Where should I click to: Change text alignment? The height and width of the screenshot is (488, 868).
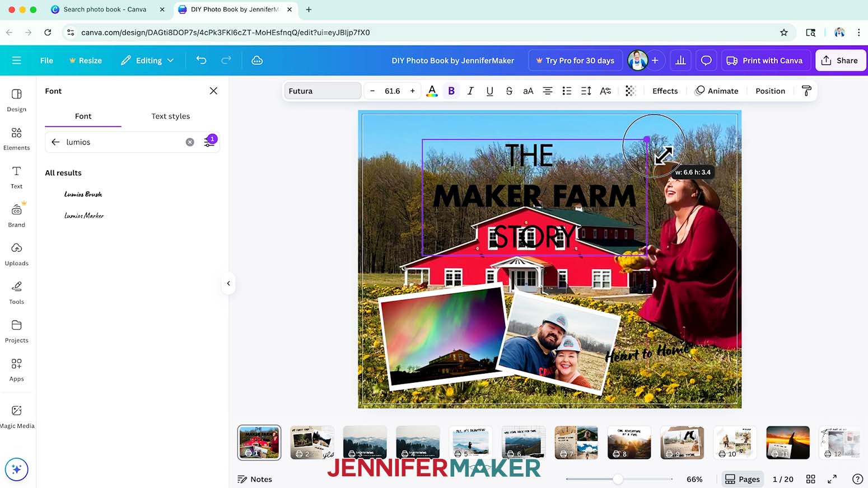pos(548,91)
